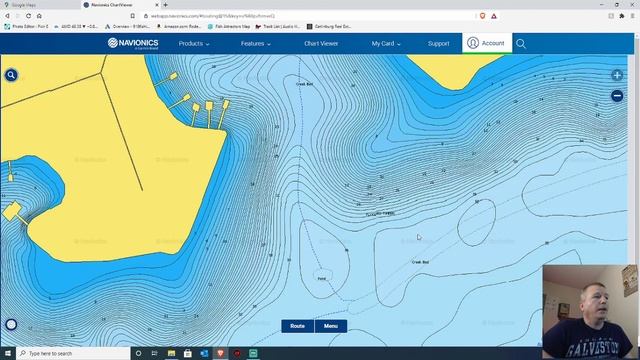Open Support menu item
The image size is (640, 360).
(438, 44)
